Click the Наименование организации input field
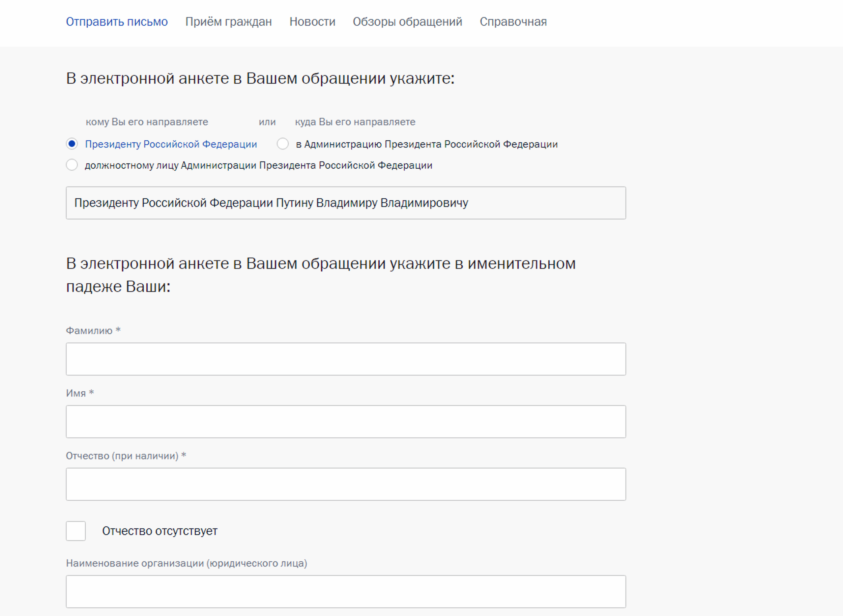The width and height of the screenshot is (843, 616). pos(346,592)
